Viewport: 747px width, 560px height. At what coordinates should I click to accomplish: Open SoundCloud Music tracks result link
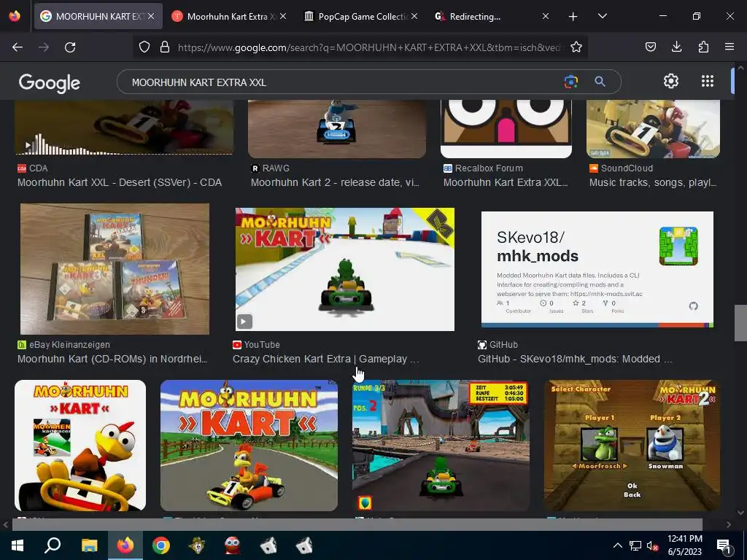653,182
